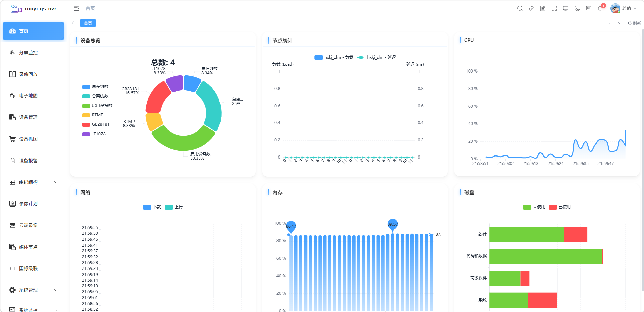Toggle 总在线数 legend in device overview
Viewport: 644px width, 312px height.
coord(95,87)
